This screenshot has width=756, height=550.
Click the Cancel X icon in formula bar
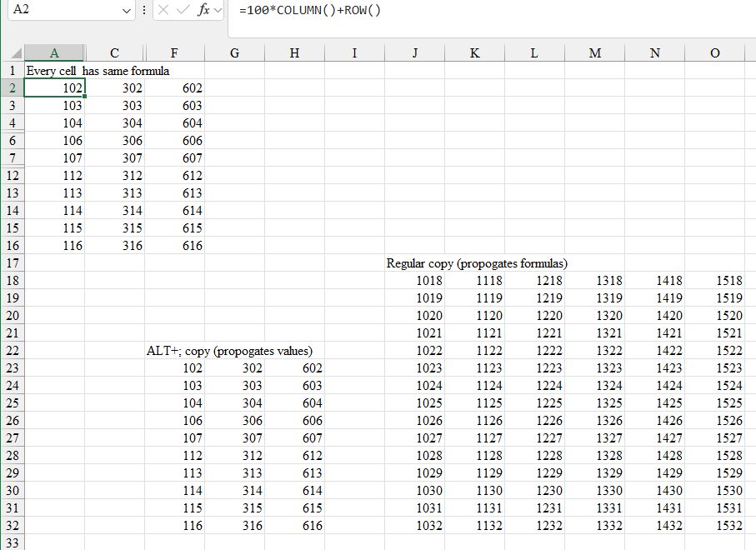click(x=163, y=10)
